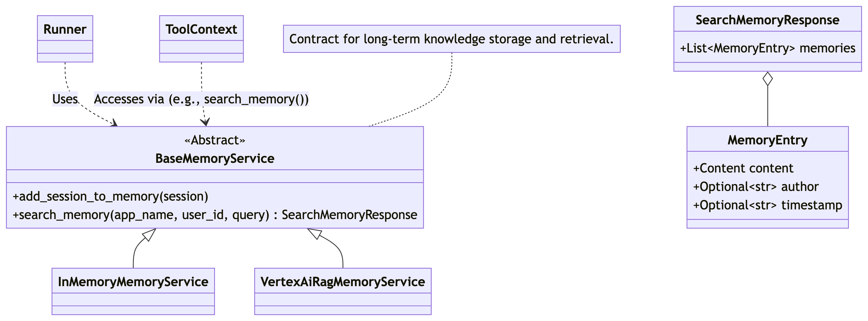Click the Runner class box title
Image resolution: width=868 pixels, height=321 pixels.
(x=65, y=29)
